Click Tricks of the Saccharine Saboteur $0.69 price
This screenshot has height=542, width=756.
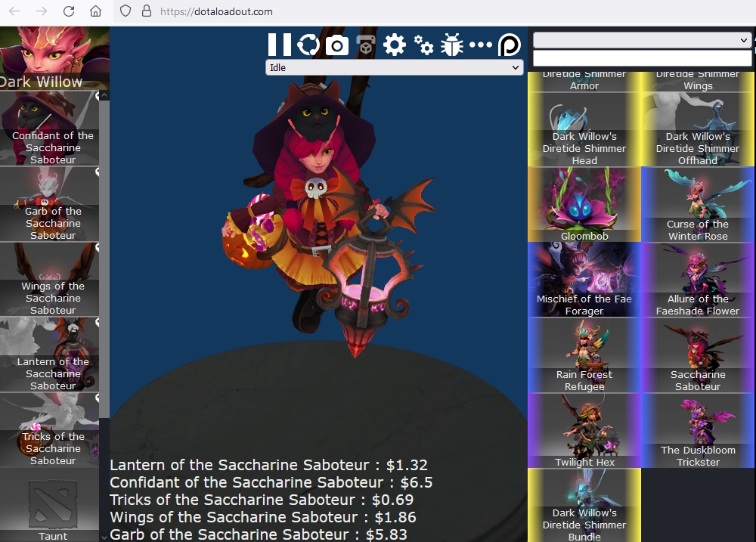(262, 500)
